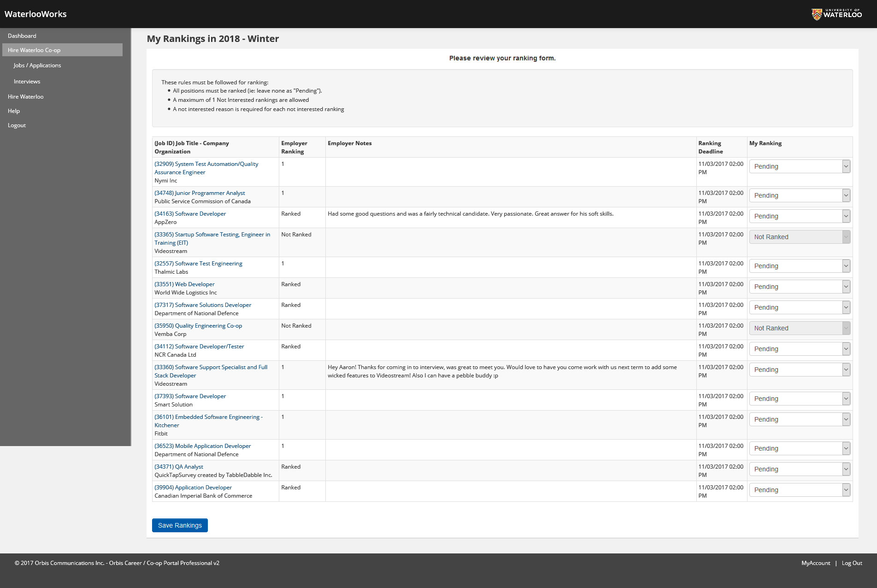The height and width of the screenshot is (588, 877).
Task: Open ranking dropdown for System Test Automation job
Action: click(800, 166)
